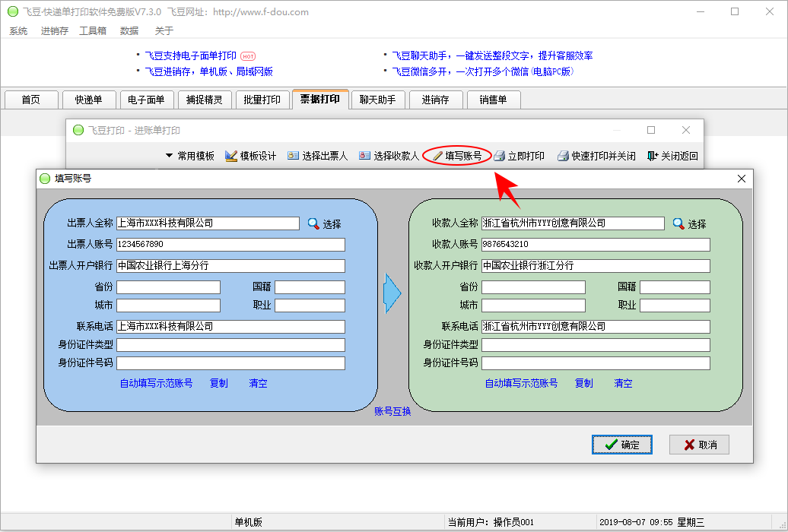Viewport: 788px width, 532px height.
Task: Click the 收款人 城市 input field
Action: pos(533,305)
